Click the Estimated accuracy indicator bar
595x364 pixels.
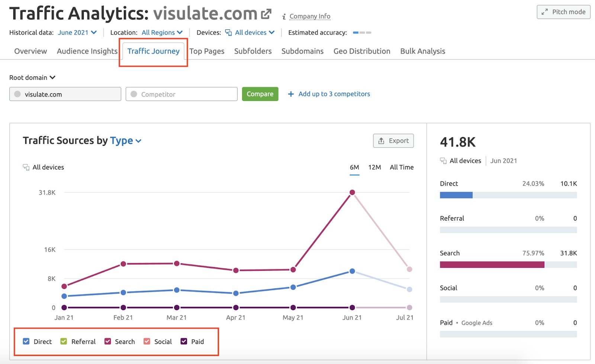click(x=362, y=33)
